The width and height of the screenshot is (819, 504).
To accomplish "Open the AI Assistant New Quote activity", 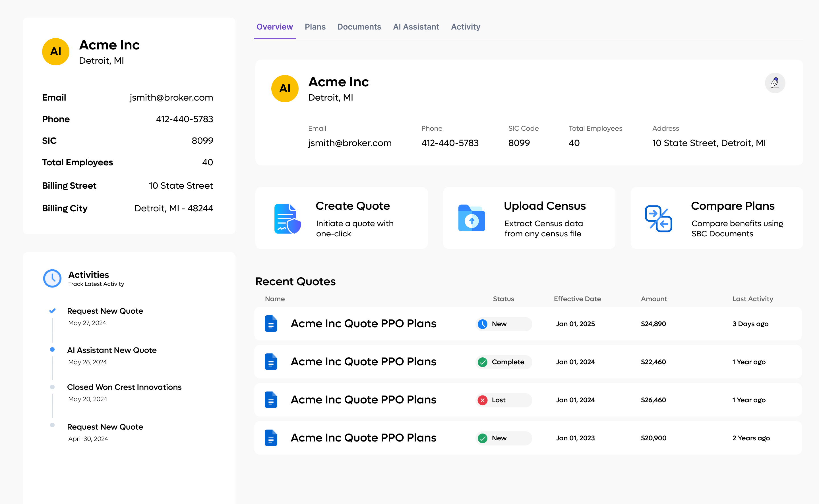I will tap(112, 350).
